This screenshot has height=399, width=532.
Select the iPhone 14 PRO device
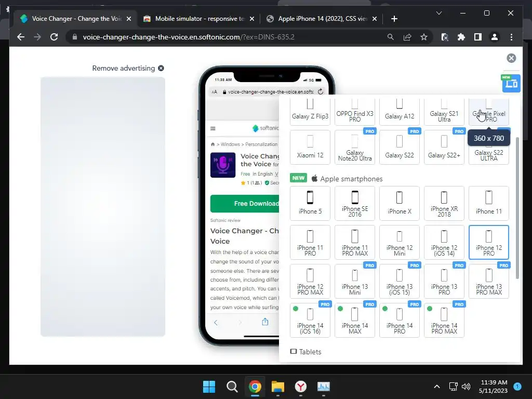tap(400, 320)
